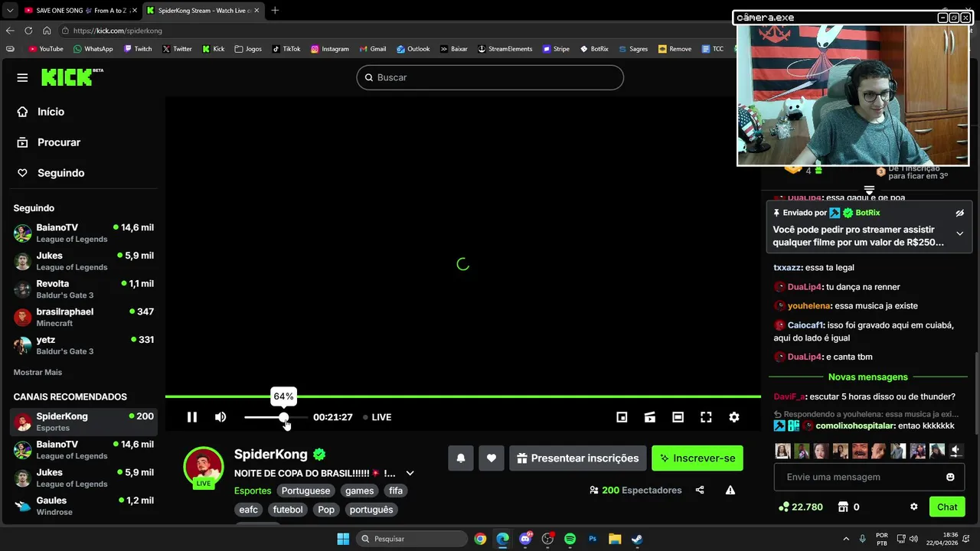The height and width of the screenshot is (551, 980).
Task: Select the futebol tag
Action: 288,510
